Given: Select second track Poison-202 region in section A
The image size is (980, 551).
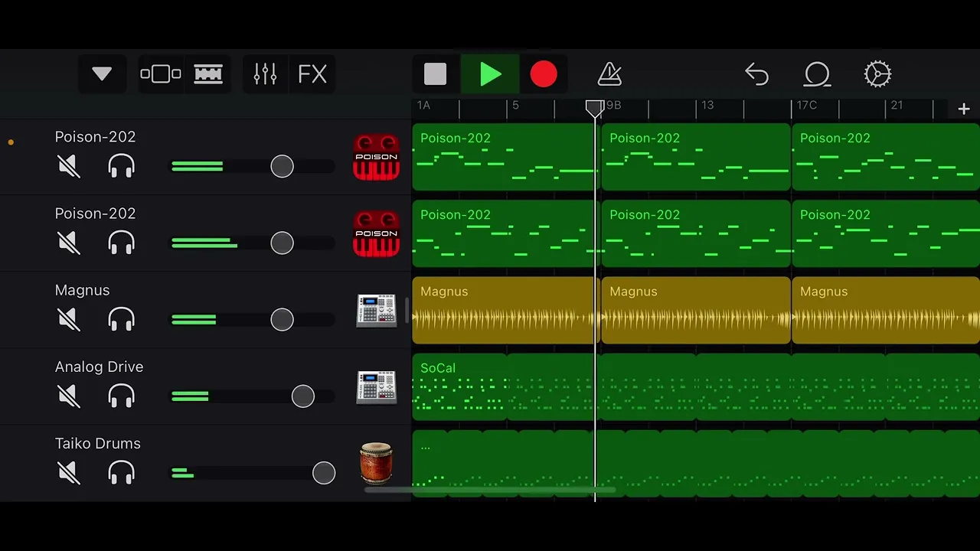Looking at the screenshot, I should 505,233.
